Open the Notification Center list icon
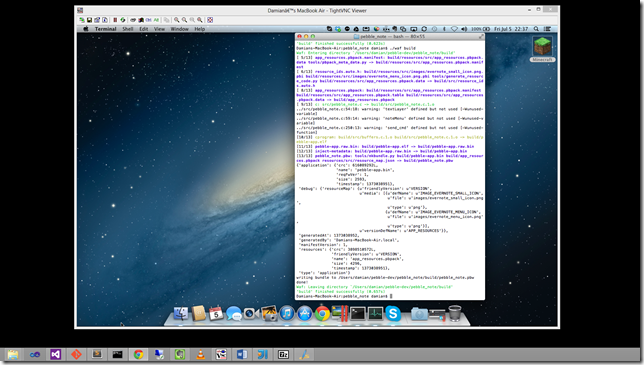Image resolution: width=644 pixels, height=365 pixels. tap(548, 29)
